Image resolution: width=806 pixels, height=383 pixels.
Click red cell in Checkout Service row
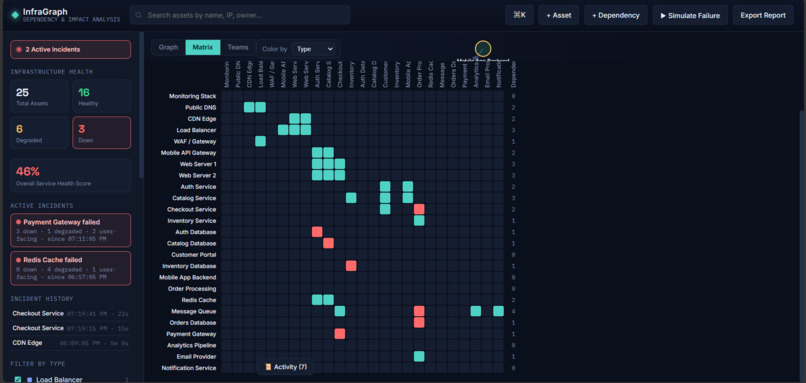pyautogui.click(x=419, y=209)
